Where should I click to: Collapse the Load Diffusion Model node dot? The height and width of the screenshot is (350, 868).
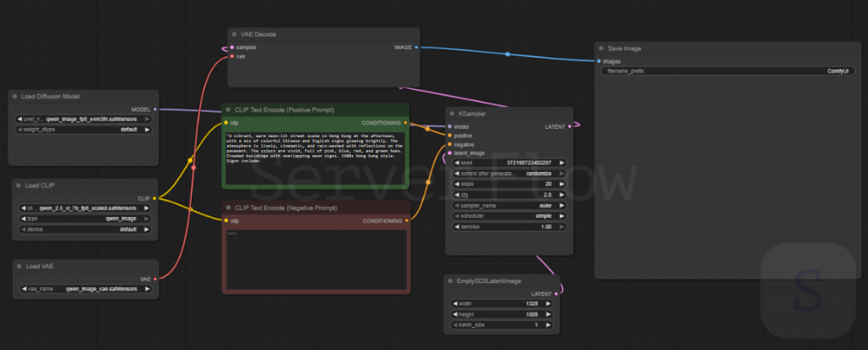pyautogui.click(x=14, y=97)
